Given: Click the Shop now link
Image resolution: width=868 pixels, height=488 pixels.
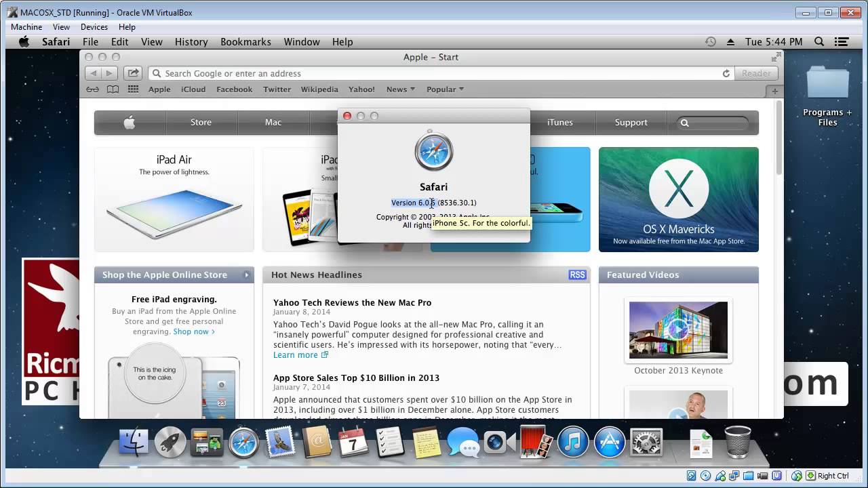Looking at the screenshot, I should coord(194,331).
